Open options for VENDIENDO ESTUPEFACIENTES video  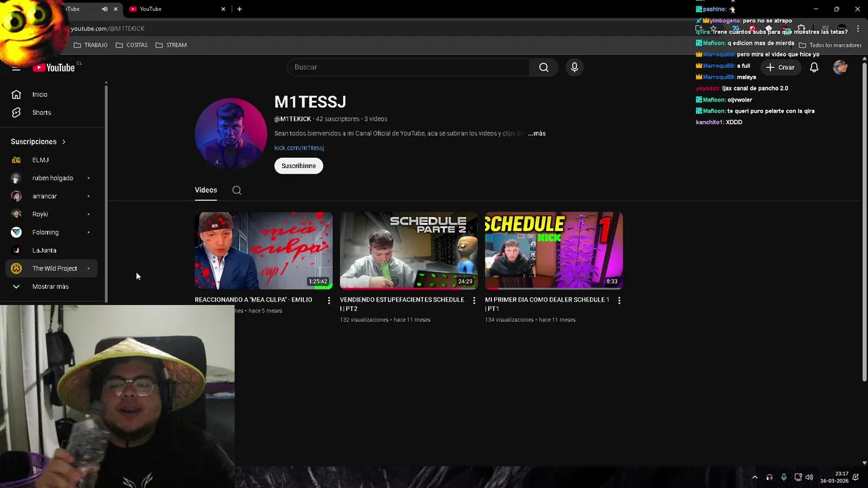[x=474, y=300]
